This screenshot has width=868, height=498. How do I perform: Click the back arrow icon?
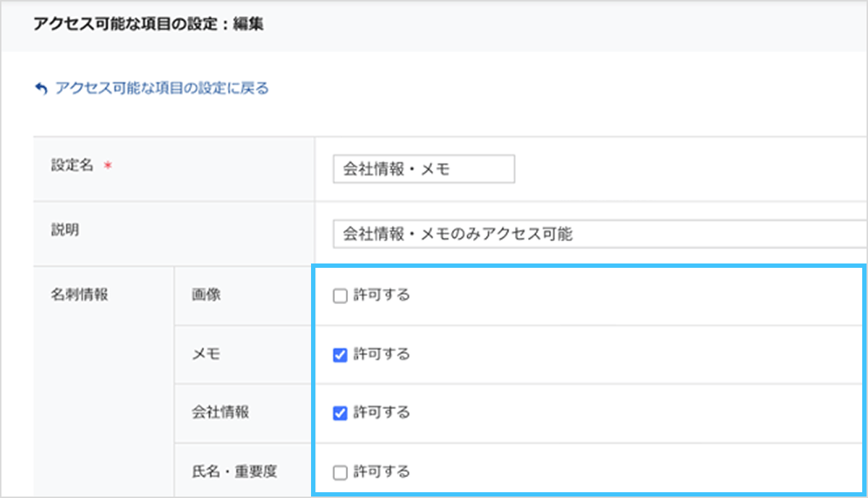(x=41, y=89)
